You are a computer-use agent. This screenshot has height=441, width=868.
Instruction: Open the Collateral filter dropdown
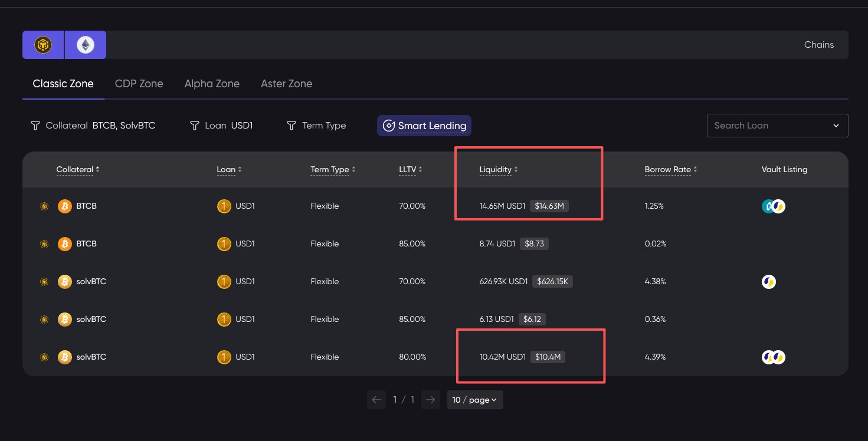point(93,126)
